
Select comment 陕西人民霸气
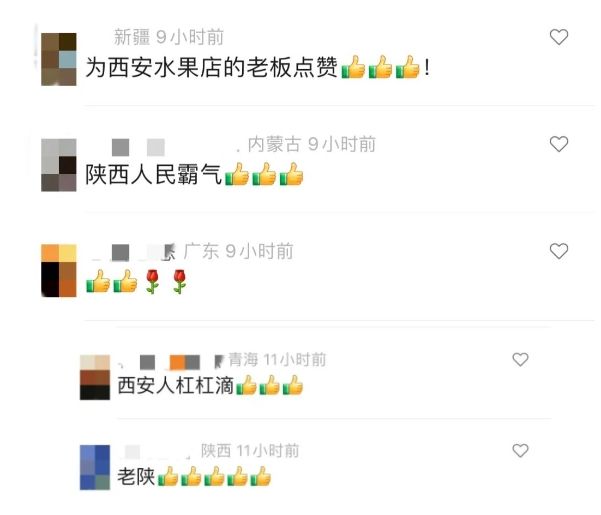[194, 175]
